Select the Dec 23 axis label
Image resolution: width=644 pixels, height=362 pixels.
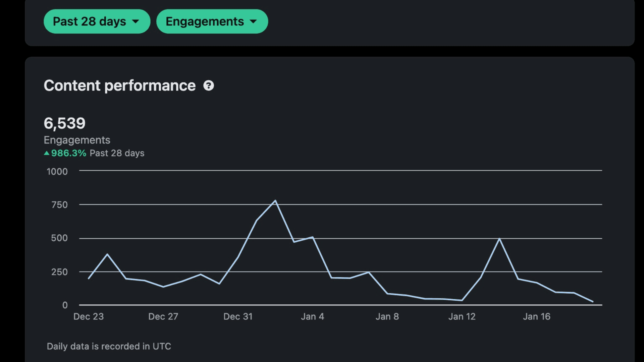[89, 316]
